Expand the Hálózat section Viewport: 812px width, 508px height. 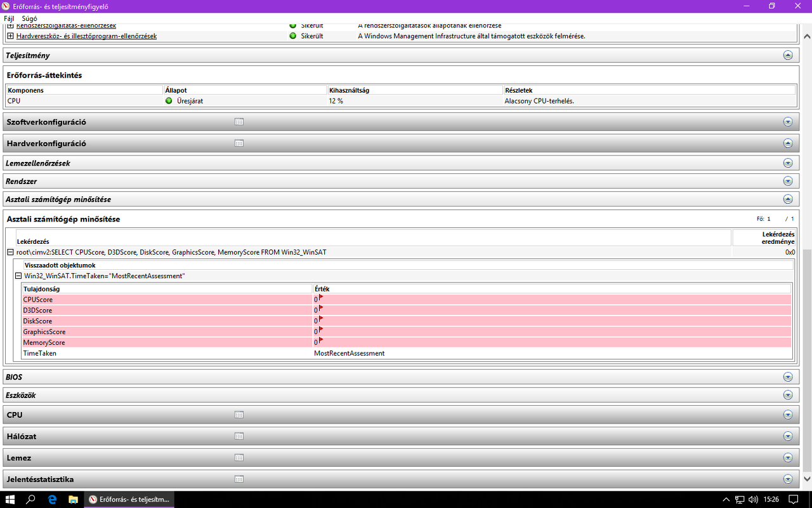click(788, 436)
